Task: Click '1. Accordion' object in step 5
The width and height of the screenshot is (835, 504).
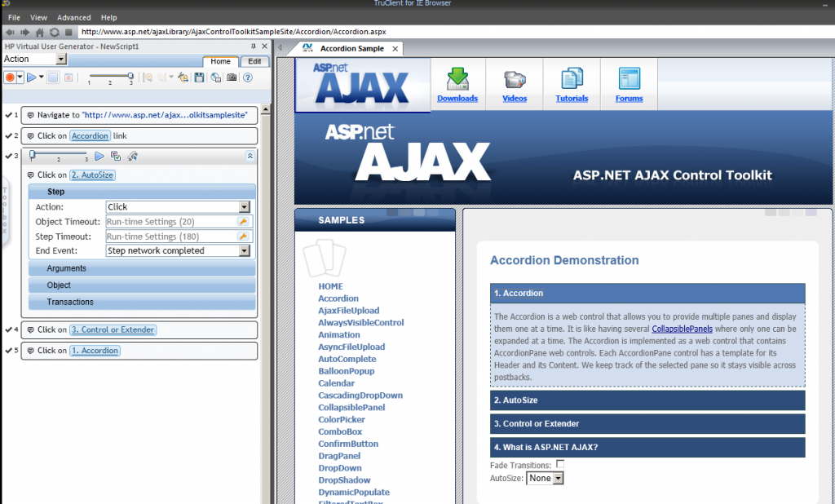Action: pos(95,351)
